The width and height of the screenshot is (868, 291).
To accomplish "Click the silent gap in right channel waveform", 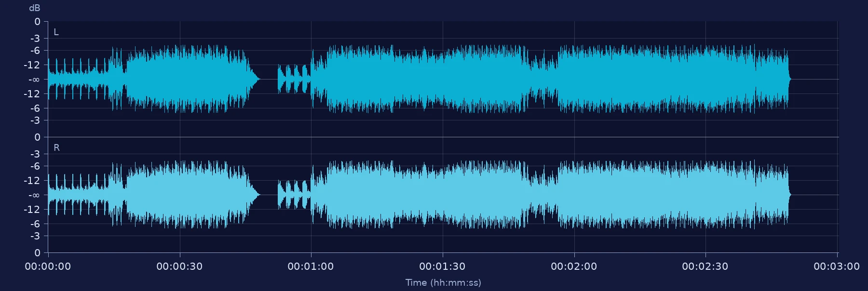I will [269, 195].
